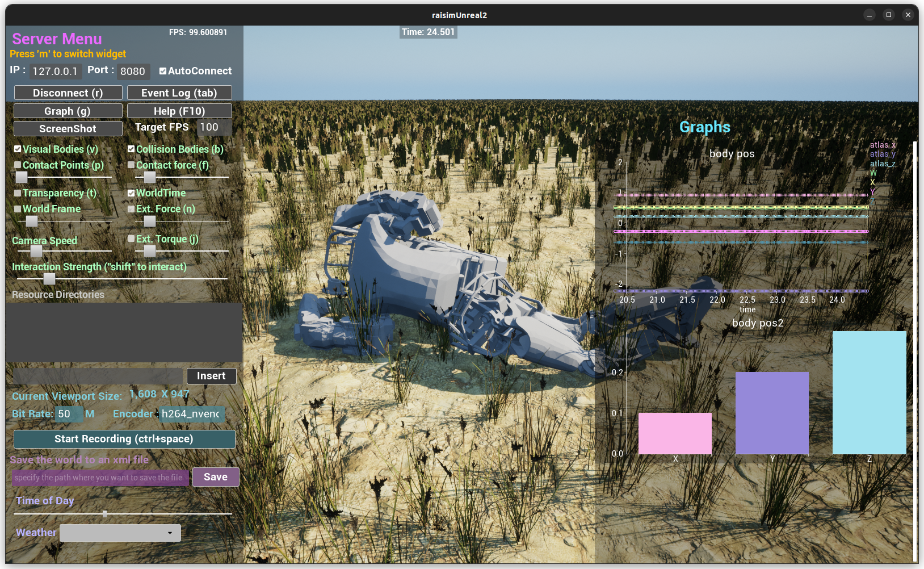Image resolution: width=924 pixels, height=569 pixels.
Task: Toggle the Visual Bodies (v) checkbox
Action: [x=18, y=149]
